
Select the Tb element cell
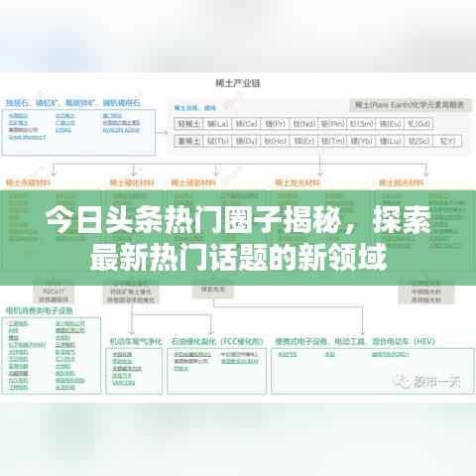pos(217,141)
